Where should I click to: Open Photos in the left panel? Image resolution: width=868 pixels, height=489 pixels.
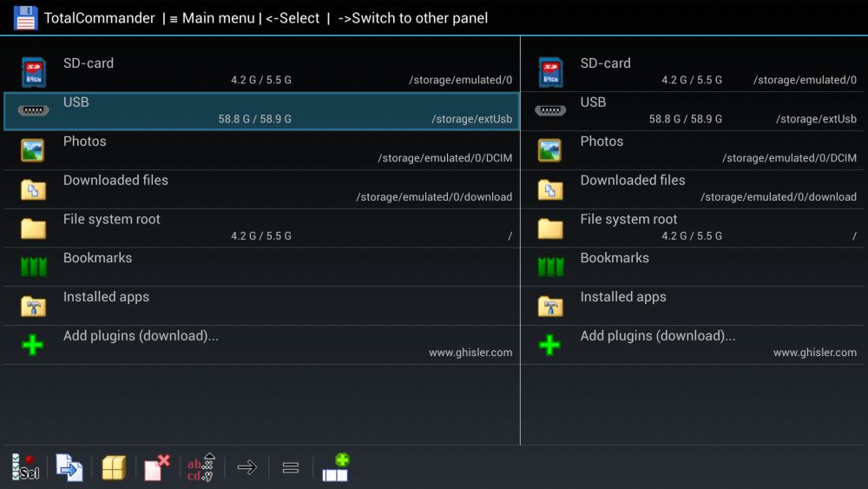(262, 150)
